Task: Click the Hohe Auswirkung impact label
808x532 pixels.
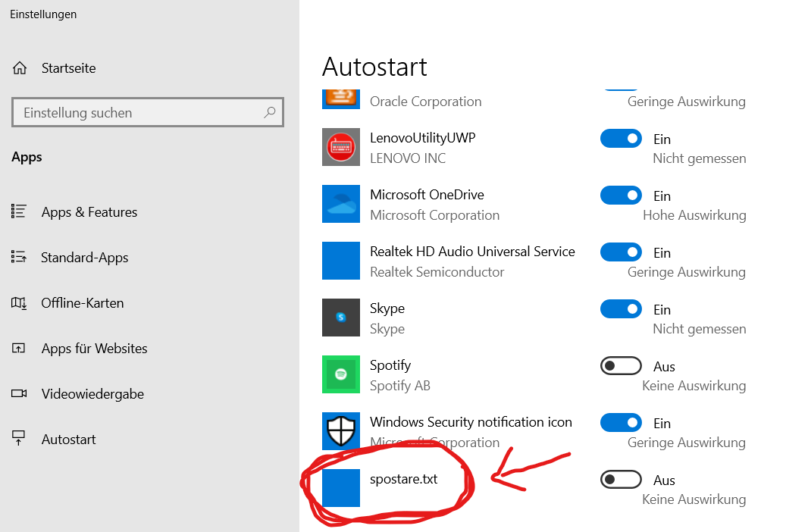Action: [x=694, y=214]
